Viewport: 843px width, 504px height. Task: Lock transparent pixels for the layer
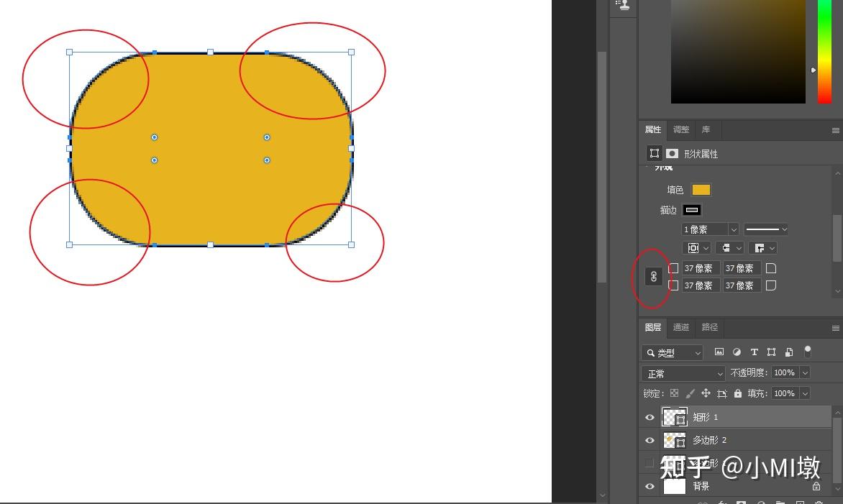(x=674, y=393)
